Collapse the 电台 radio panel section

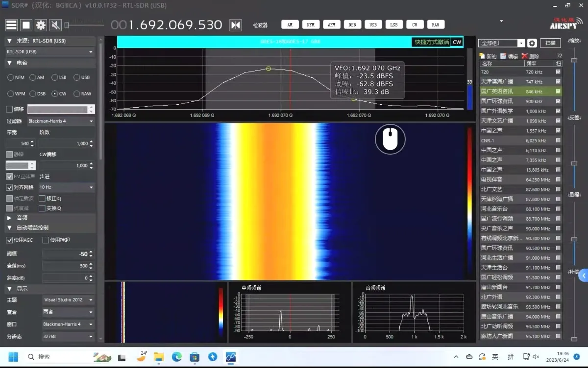coord(9,63)
